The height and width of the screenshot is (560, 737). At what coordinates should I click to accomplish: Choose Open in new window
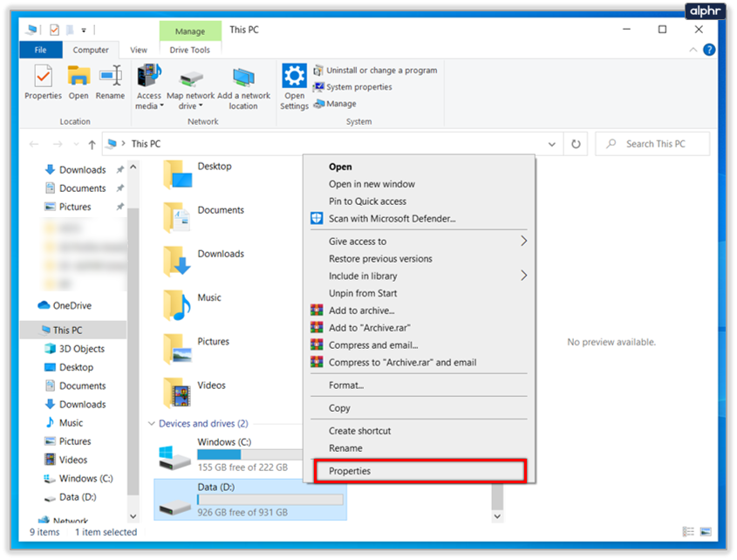click(372, 184)
